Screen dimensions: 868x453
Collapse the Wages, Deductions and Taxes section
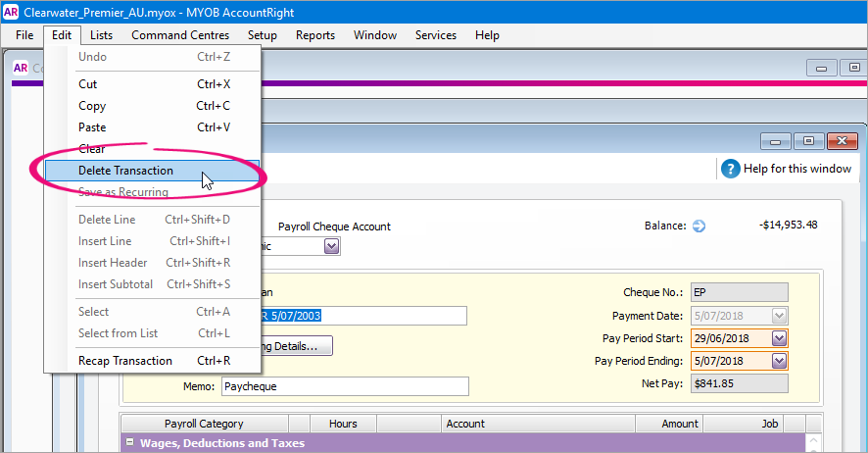[129, 442]
